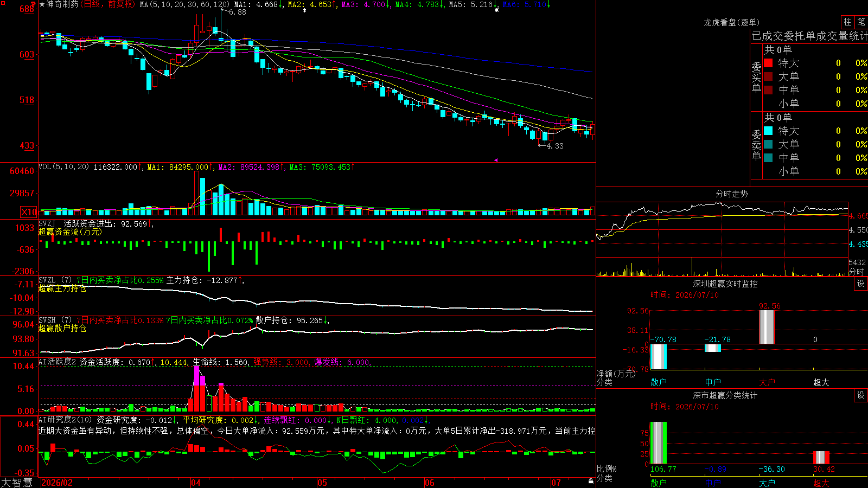
Task: Click the 散户 106.77 bar in 分类统计
Action: click(659, 442)
